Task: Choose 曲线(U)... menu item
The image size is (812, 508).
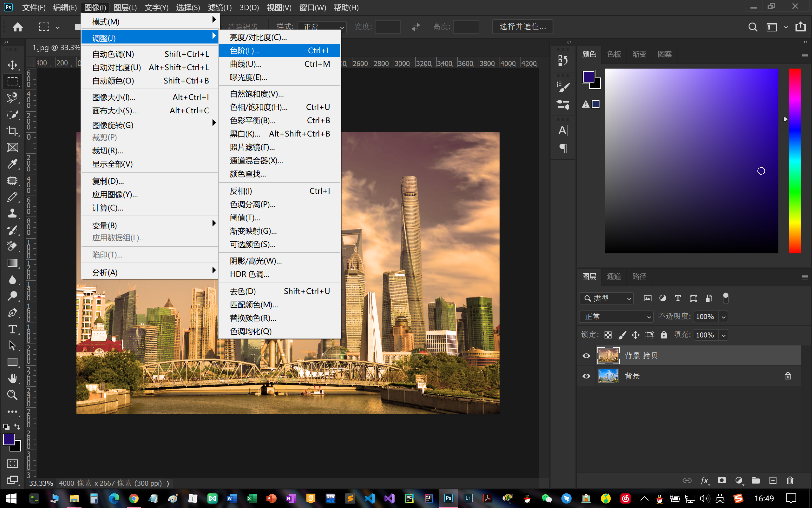Action: point(280,64)
